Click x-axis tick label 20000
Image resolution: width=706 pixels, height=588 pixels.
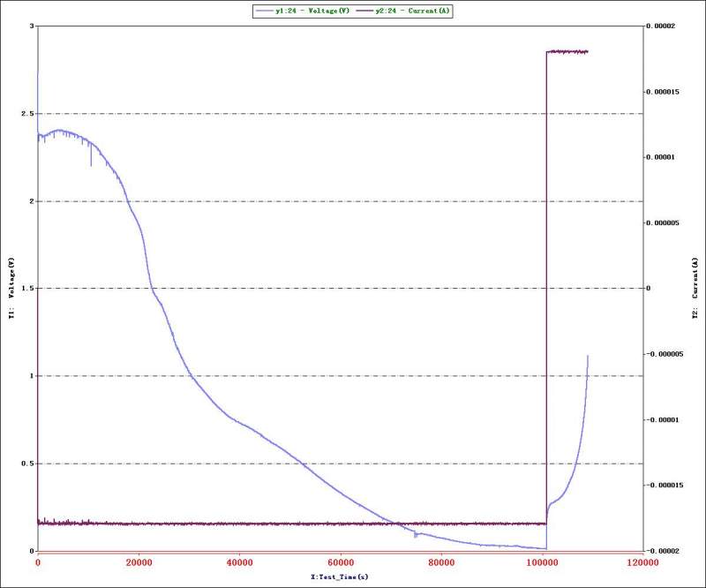[x=139, y=562]
